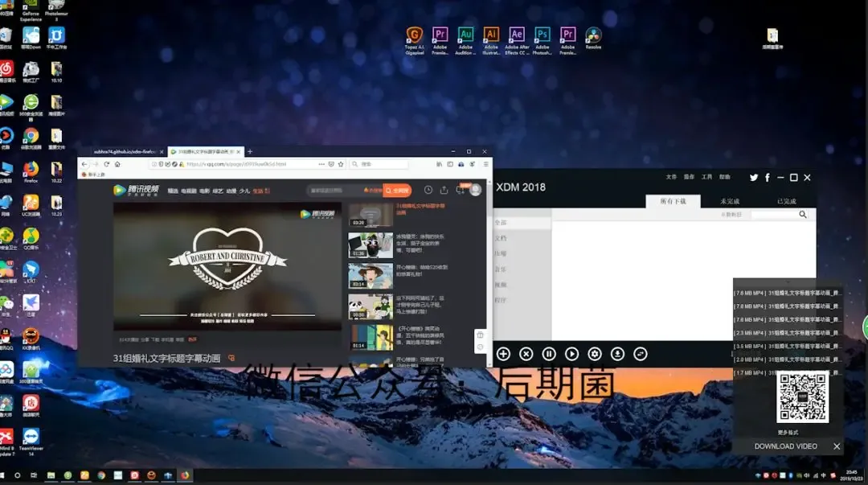
Task: Open XDM Facebook icon
Action: pos(768,178)
